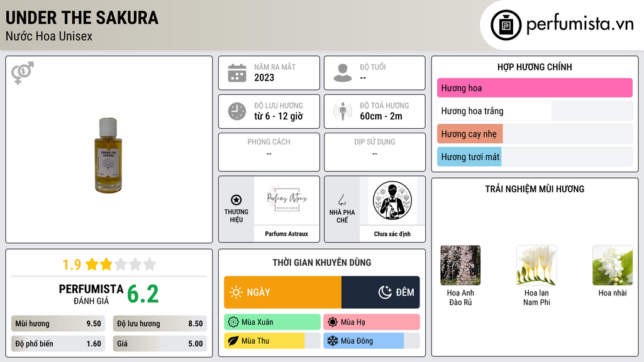Image resolution: width=644 pixels, height=362 pixels.
Task: Click the fifth grey rating star
Action: [x=150, y=264]
